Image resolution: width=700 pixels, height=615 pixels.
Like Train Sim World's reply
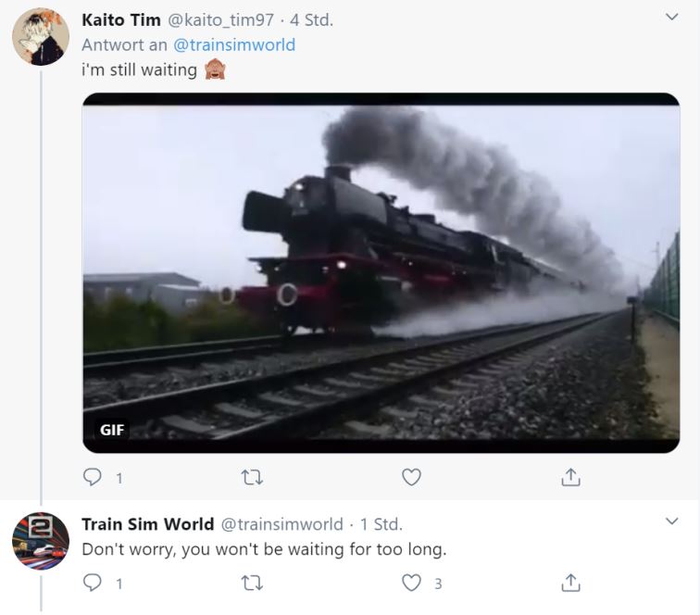[411, 583]
